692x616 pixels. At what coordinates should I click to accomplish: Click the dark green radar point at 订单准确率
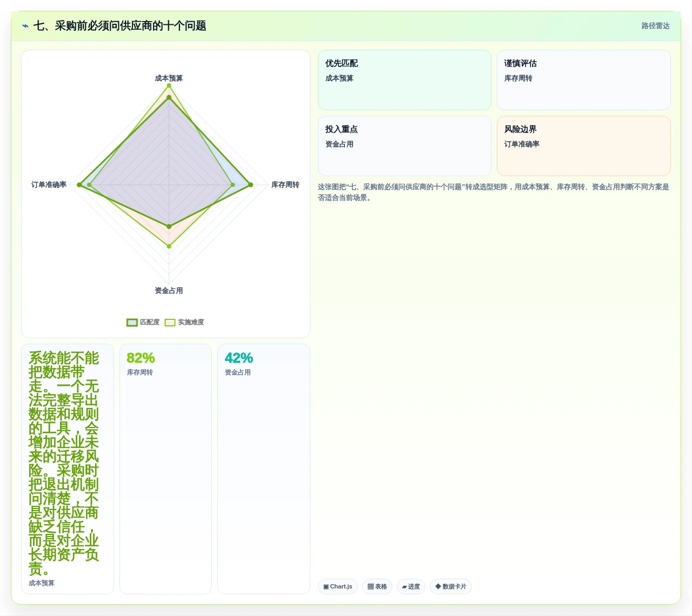pos(79,185)
